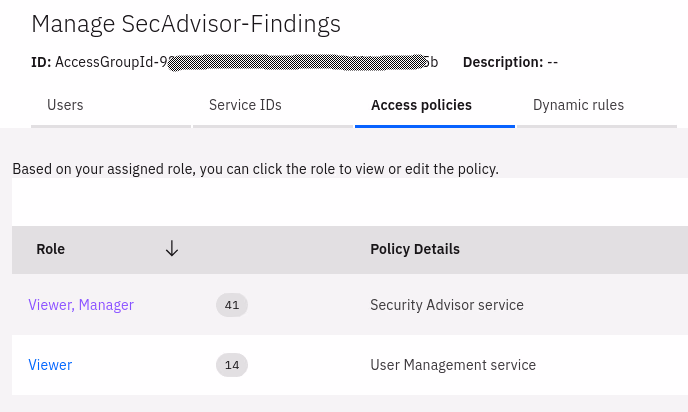Go to the Dynamic rules tab
Viewport: 688px width, 412px height.
pyautogui.click(x=578, y=105)
